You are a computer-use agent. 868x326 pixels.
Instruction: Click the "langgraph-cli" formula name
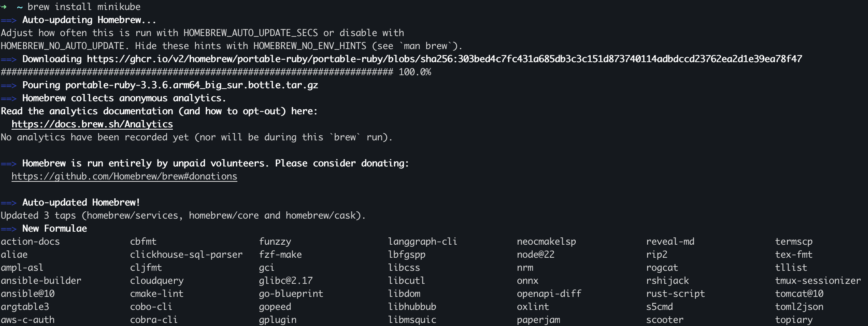(x=422, y=242)
